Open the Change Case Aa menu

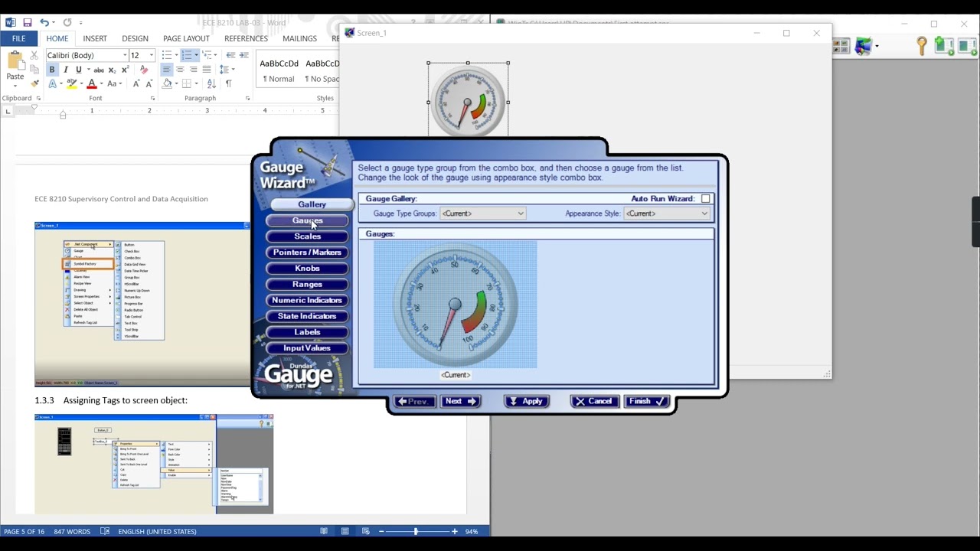coord(113,83)
